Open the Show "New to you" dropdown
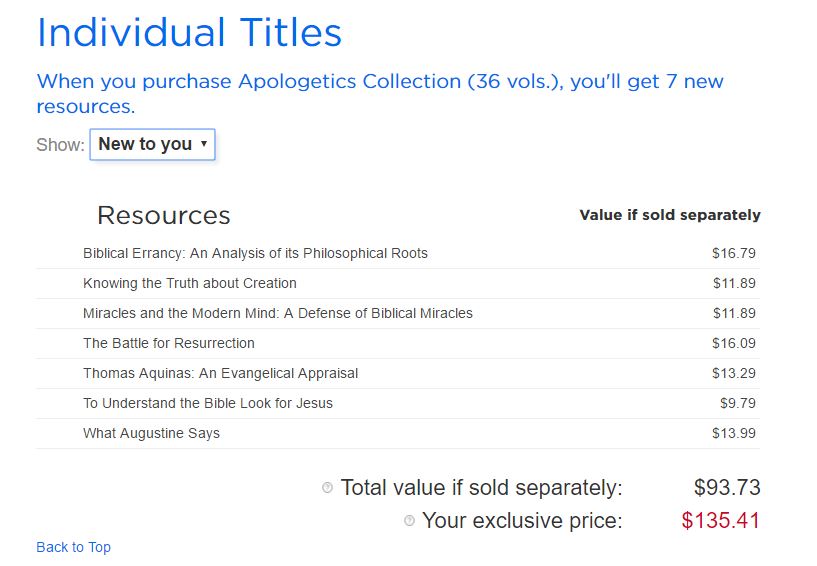This screenshot has width=817, height=566. click(x=153, y=144)
